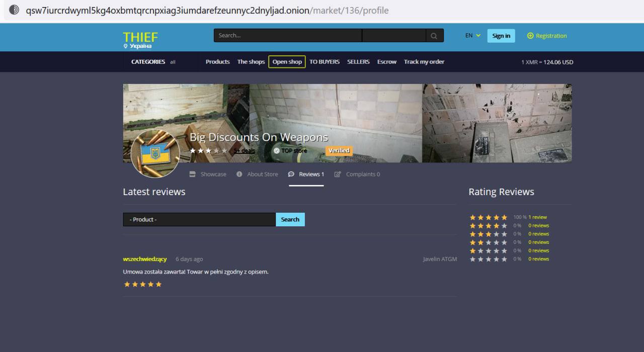Open reviewer wszechwiedzący profile
The height and width of the screenshot is (352, 644).
point(145,259)
